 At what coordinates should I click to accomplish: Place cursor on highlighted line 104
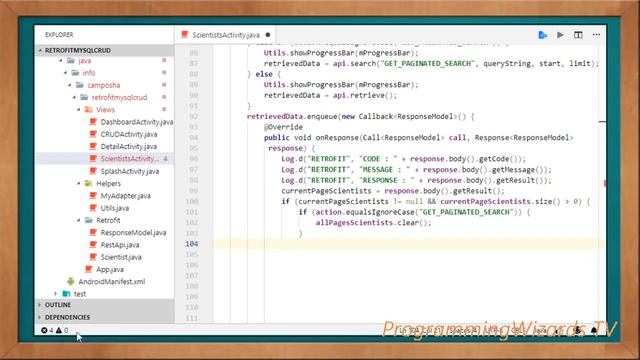tap(408, 244)
